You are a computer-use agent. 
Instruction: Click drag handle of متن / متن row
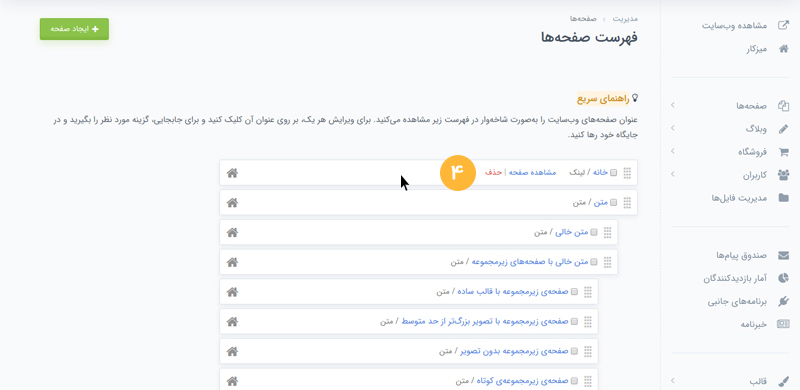627,203
